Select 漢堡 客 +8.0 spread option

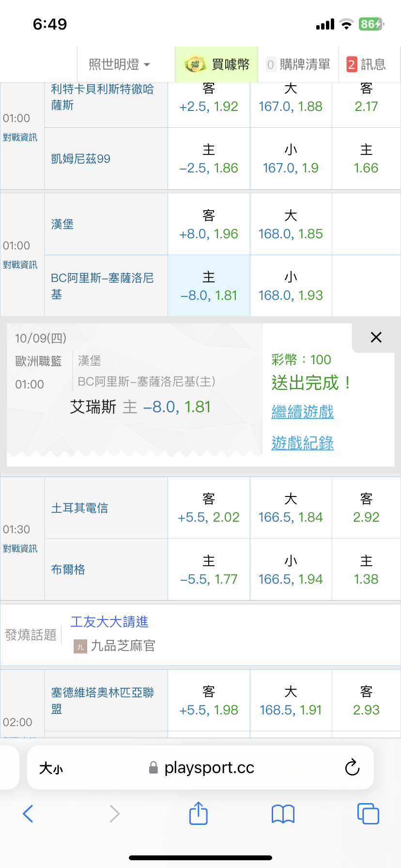tap(209, 225)
